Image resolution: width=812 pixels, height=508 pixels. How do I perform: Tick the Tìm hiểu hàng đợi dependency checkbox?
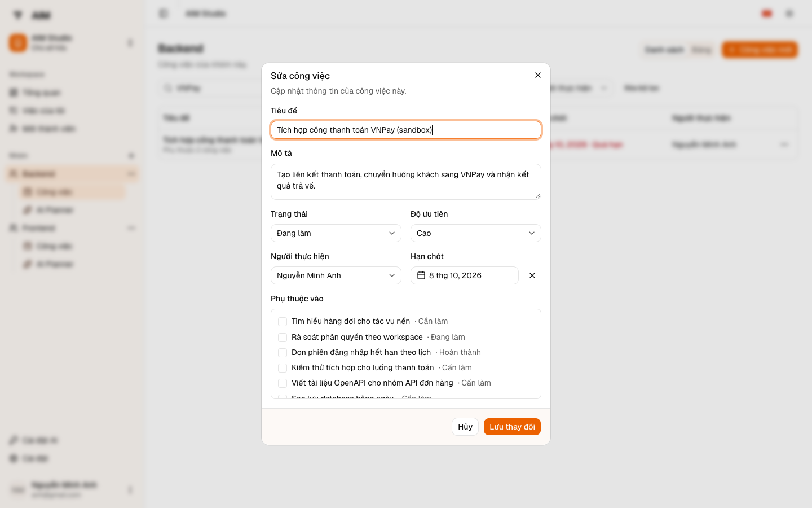(x=283, y=322)
